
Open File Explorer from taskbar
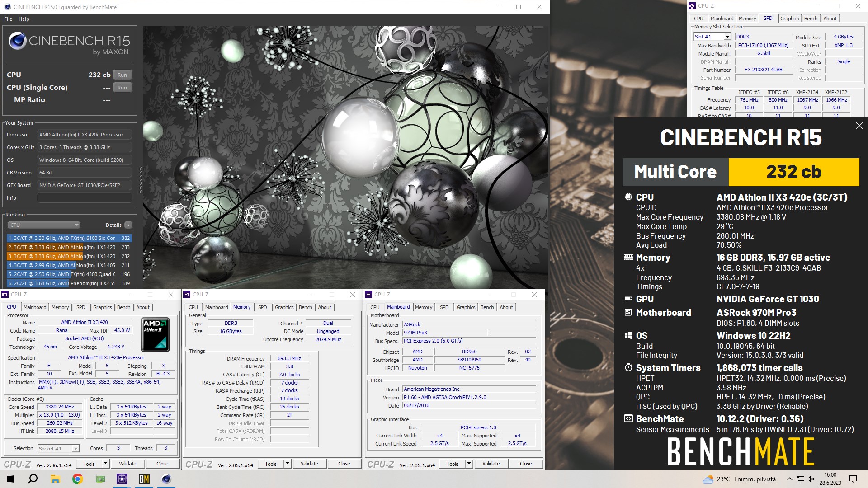(55, 479)
